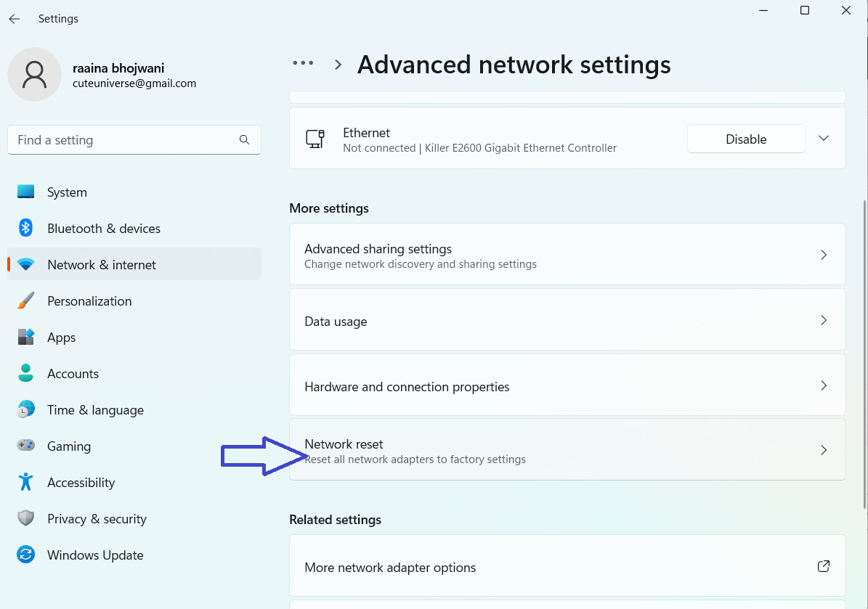This screenshot has width=868, height=609.
Task: Select the Gaming controller icon
Action: tap(26, 446)
